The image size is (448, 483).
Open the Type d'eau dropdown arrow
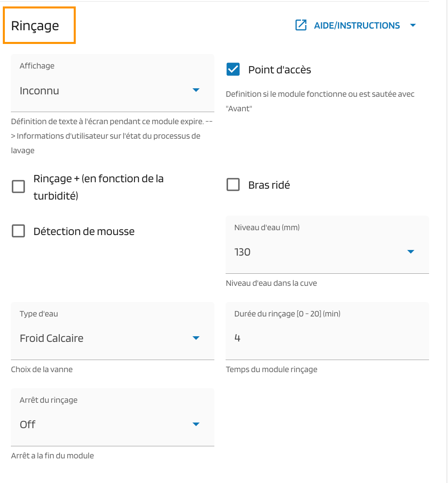(196, 338)
